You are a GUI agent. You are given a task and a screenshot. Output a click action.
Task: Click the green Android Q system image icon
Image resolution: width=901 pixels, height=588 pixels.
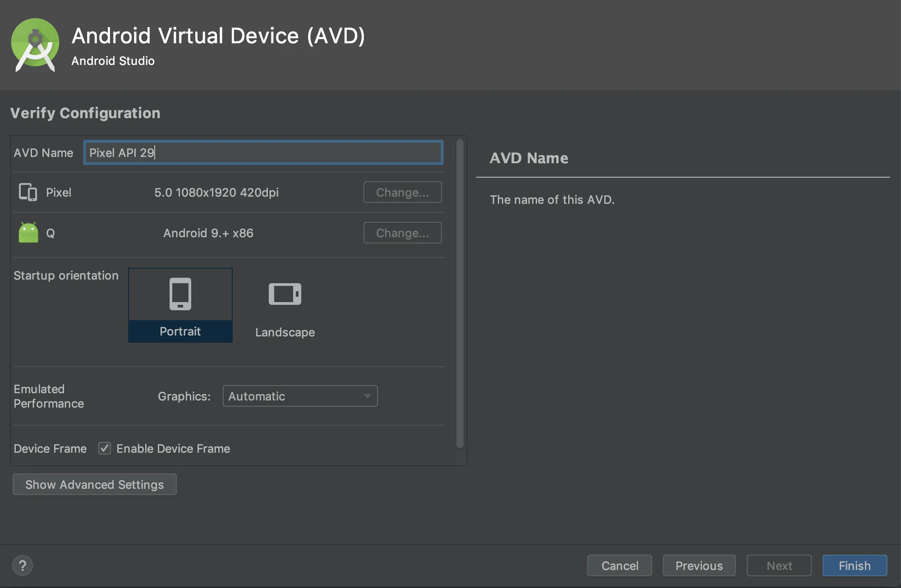click(x=28, y=233)
